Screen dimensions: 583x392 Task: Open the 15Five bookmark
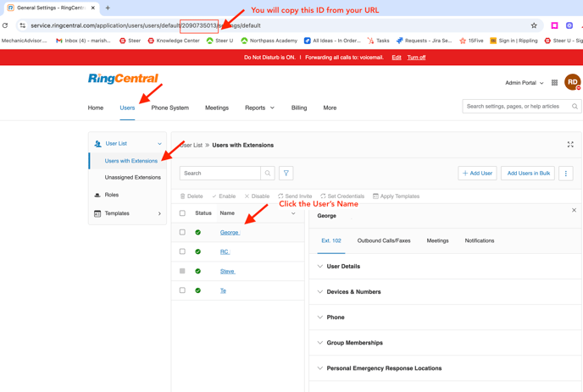click(471, 41)
